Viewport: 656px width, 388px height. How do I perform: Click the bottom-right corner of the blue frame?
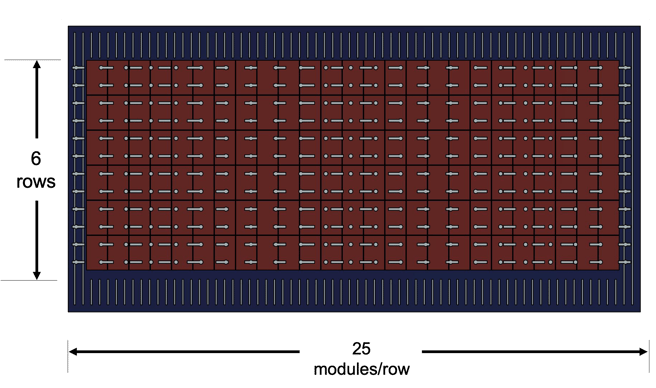(x=638, y=310)
